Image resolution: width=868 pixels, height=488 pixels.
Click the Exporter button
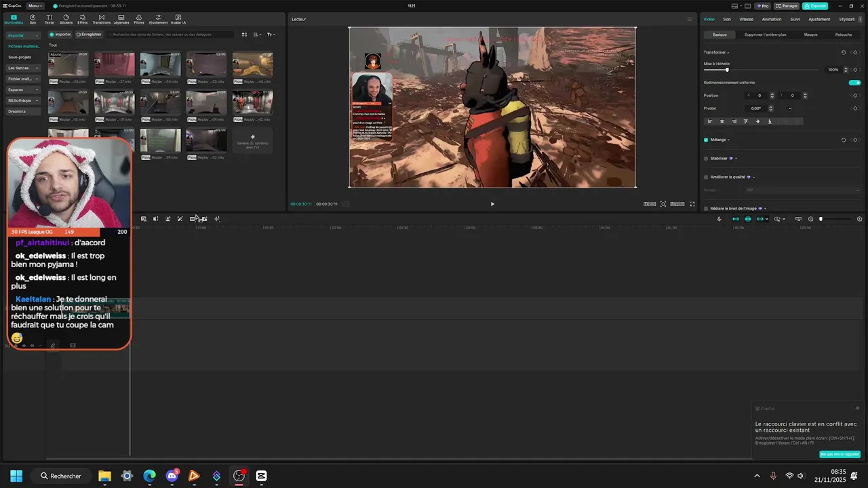[815, 5]
